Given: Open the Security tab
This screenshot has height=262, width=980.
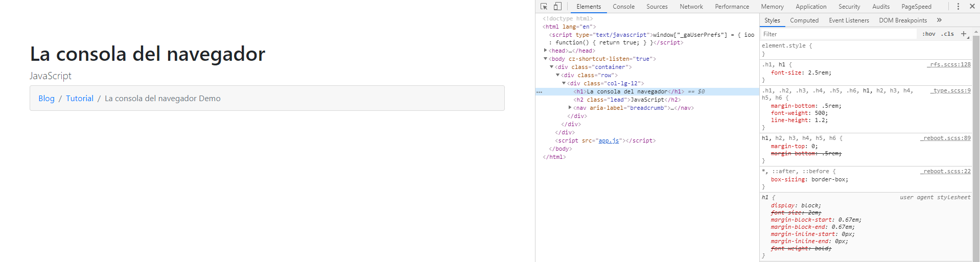Looking at the screenshot, I should coord(849,7).
